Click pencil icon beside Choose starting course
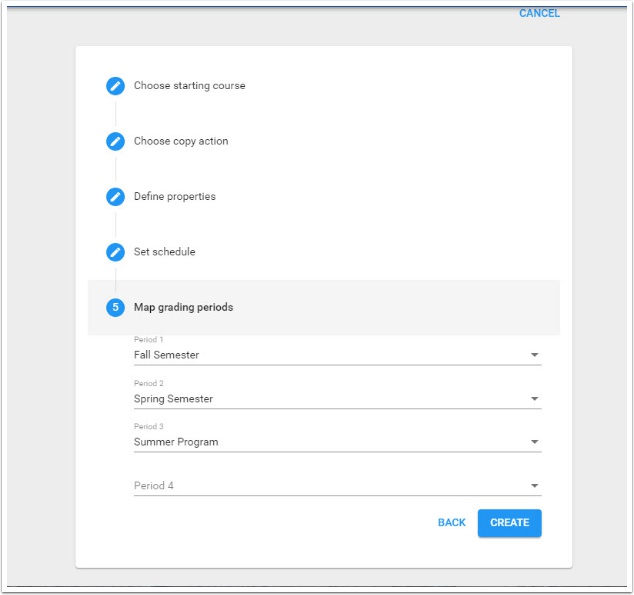 click(115, 86)
